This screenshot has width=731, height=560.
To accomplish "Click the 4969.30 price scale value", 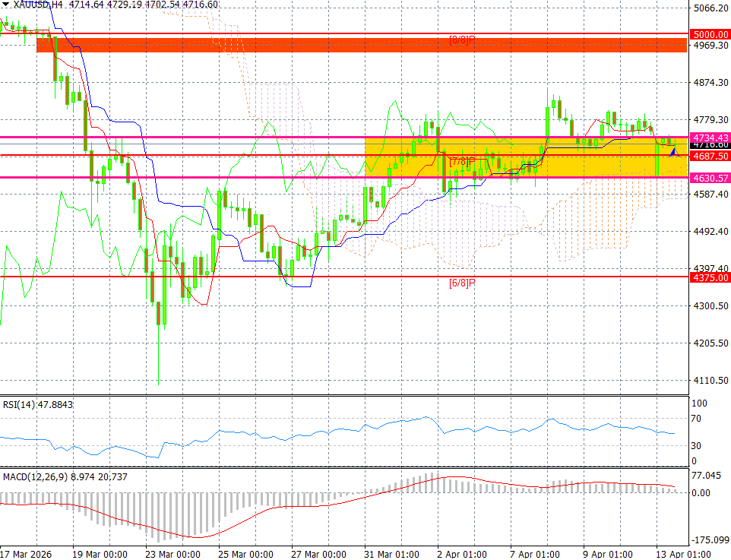I will click(711, 46).
